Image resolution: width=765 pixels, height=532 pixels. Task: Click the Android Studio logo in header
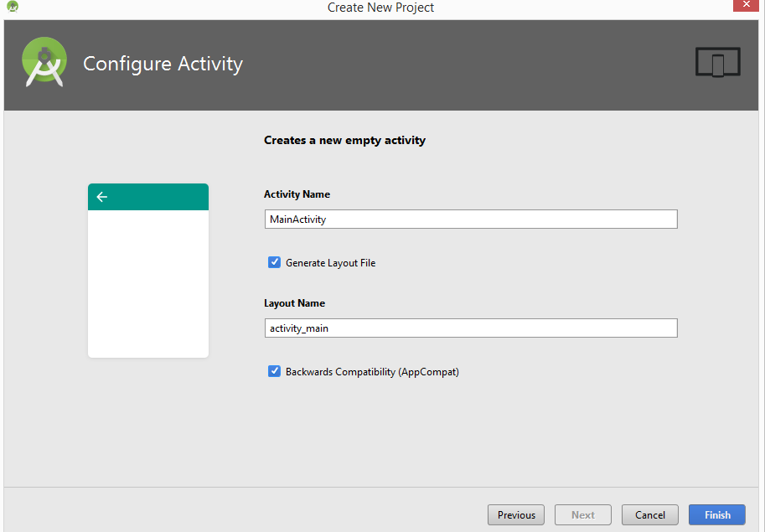pos(44,63)
